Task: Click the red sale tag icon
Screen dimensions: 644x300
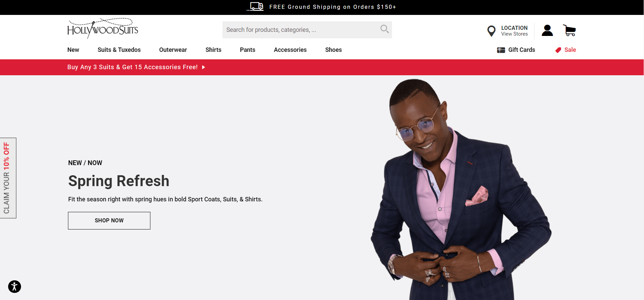Action: click(558, 50)
